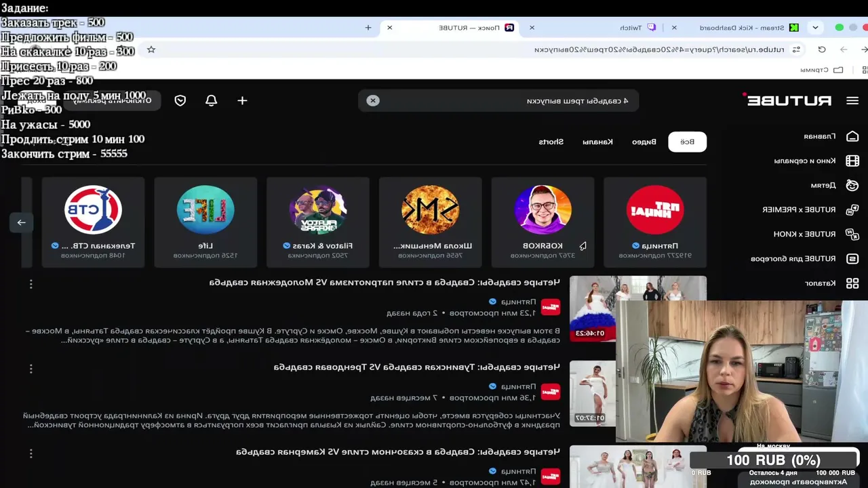Screen dimensions: 868x488
Task: Click the browser address bar URL
Action: click(659, 49)
